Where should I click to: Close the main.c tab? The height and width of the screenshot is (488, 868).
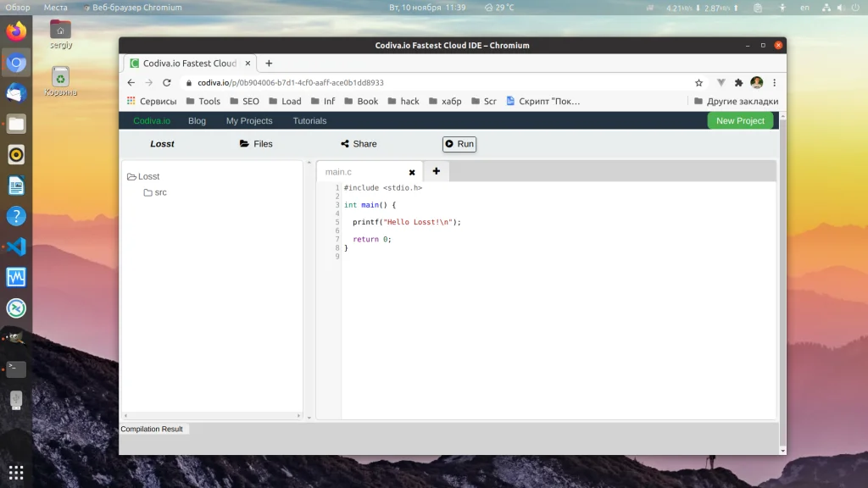[x=412, y=172]
